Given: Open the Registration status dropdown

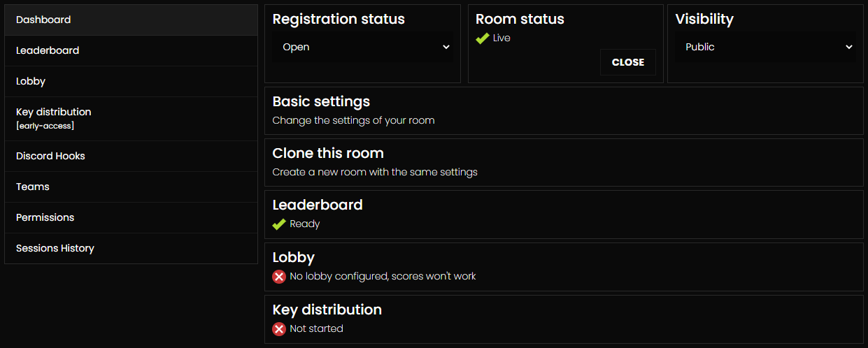Looking at the screenshot, I should click(x=362, y=48).
